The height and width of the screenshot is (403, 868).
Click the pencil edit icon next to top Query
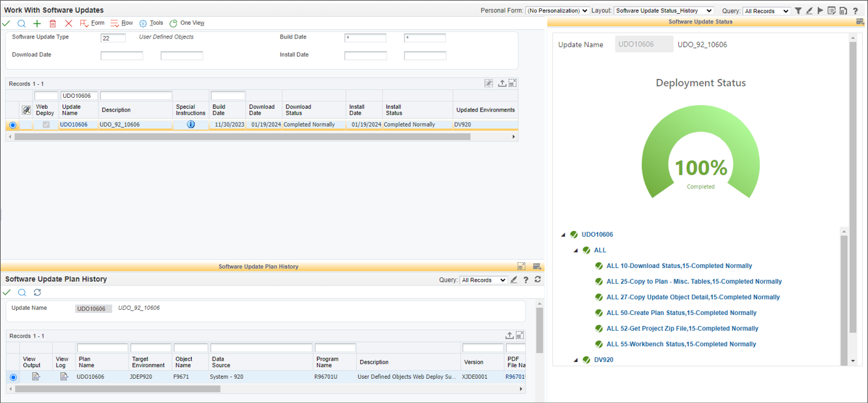pos(809,10)
